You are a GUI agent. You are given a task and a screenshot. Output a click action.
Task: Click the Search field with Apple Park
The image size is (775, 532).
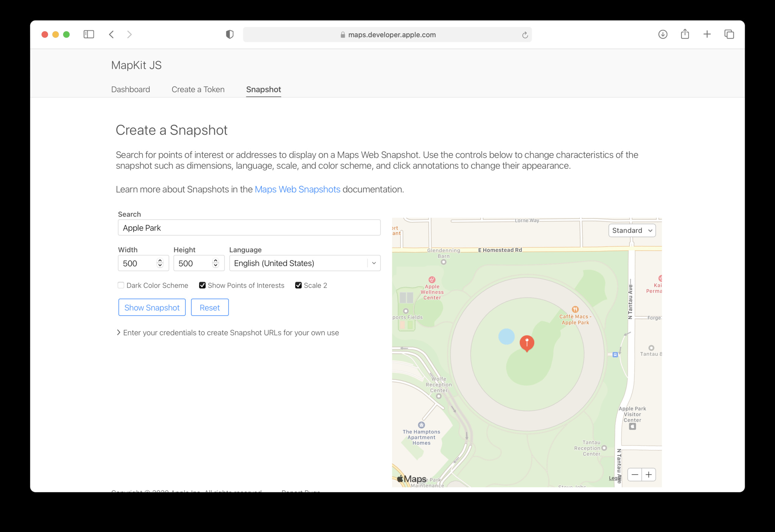pos(249,228)
